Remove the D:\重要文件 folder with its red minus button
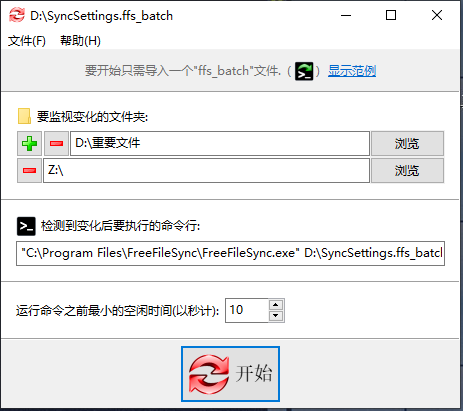Image resolution: width=463 pixels, height=411 pixels. [56, 144]
